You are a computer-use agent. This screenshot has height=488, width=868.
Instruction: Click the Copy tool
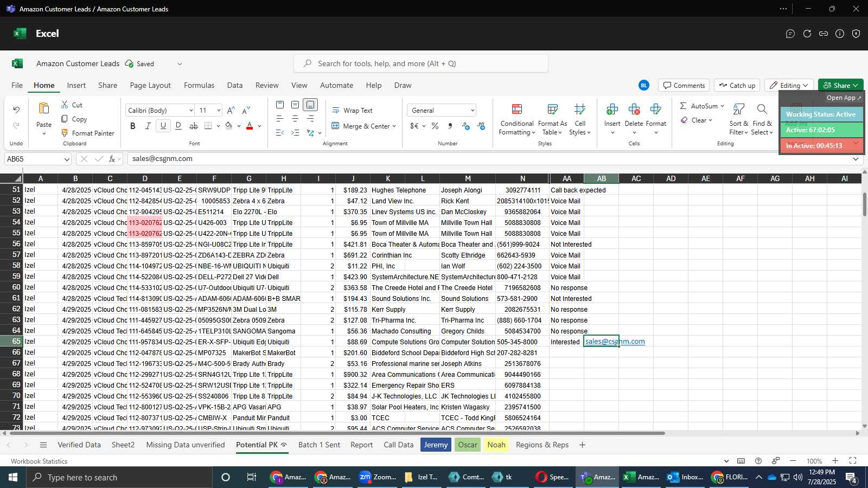tap(74, 119)
